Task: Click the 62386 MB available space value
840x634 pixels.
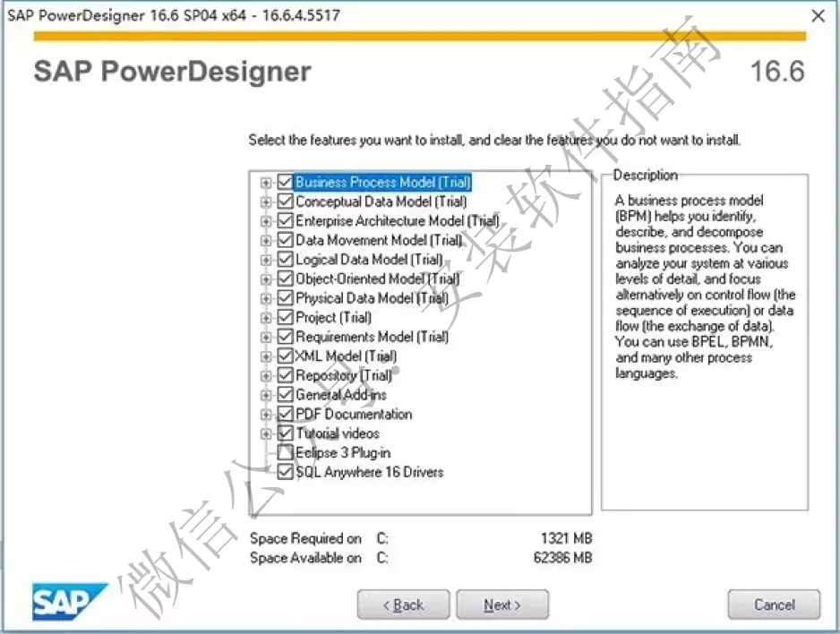Action: point(563,557)
